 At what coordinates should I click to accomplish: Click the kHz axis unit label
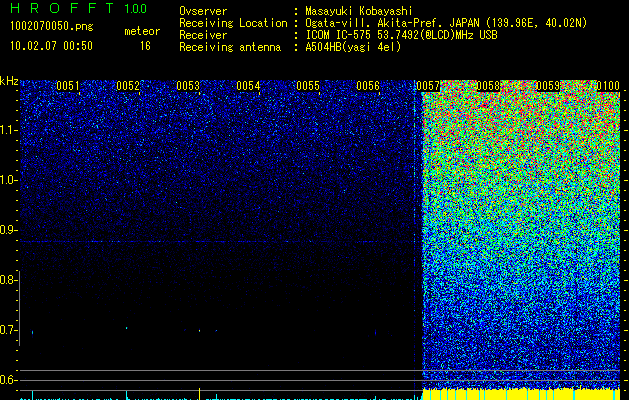(9, 81)
